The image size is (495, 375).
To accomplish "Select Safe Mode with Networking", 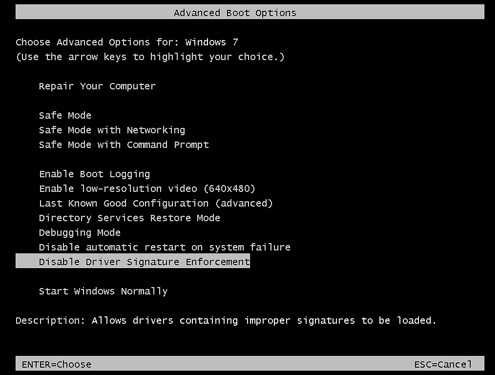I will [112, 130].
